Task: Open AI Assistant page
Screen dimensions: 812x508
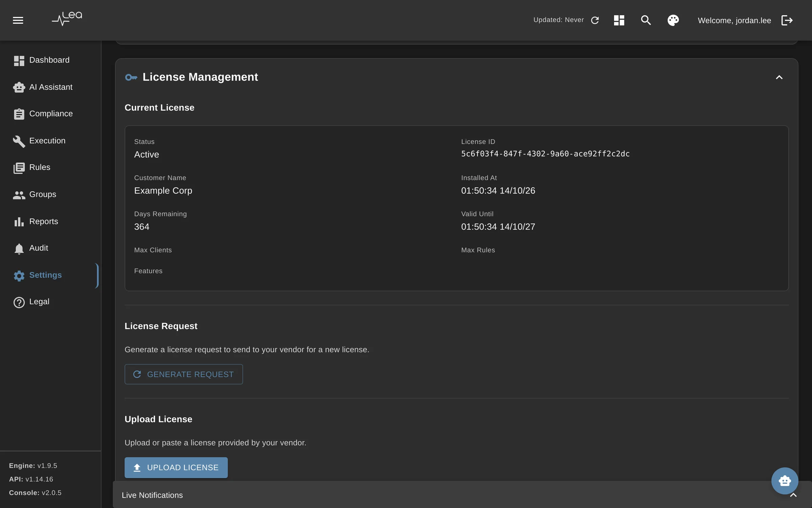Action: [x=51, y=87]
